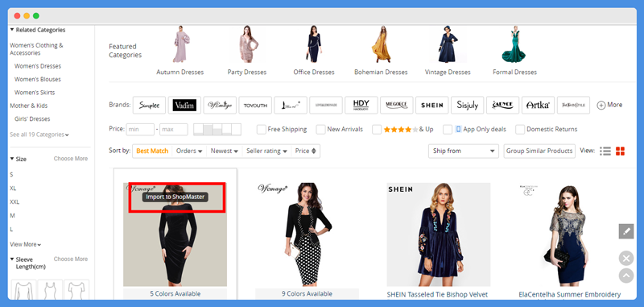The width and height of the screenshot is (644, 307).
Task: Select the Vadim brand logo
Action: [x=184, y=106]
